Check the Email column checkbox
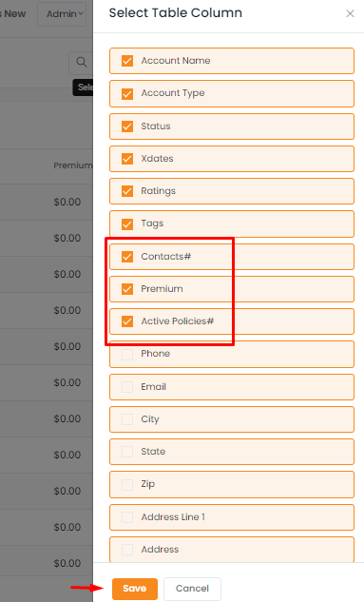This screenshot has height=602, width=364. click(127, 387)
